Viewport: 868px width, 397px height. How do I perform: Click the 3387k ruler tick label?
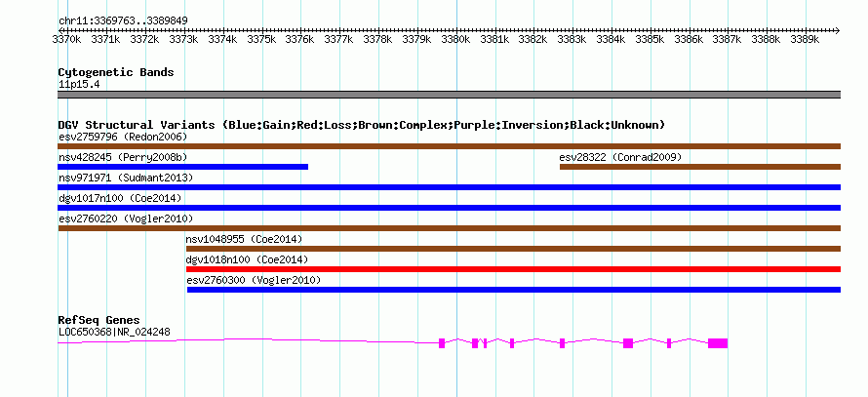point(728,39)
